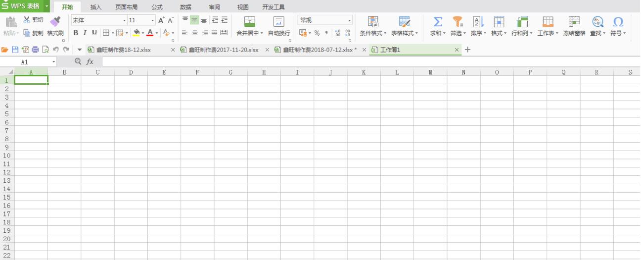Click the AutoSum (求和) sigma icon
Image resolution: width=644 pixels, height=260 pixels.
438,21
